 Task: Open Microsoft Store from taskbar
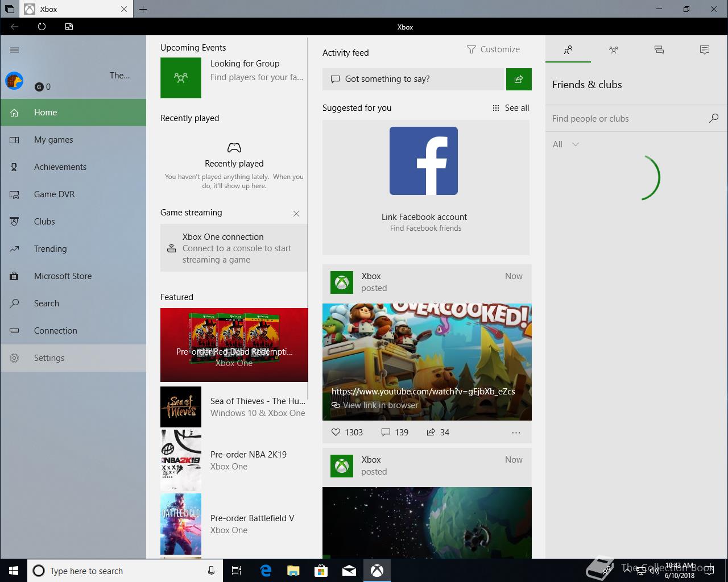(x=321, y=571)
